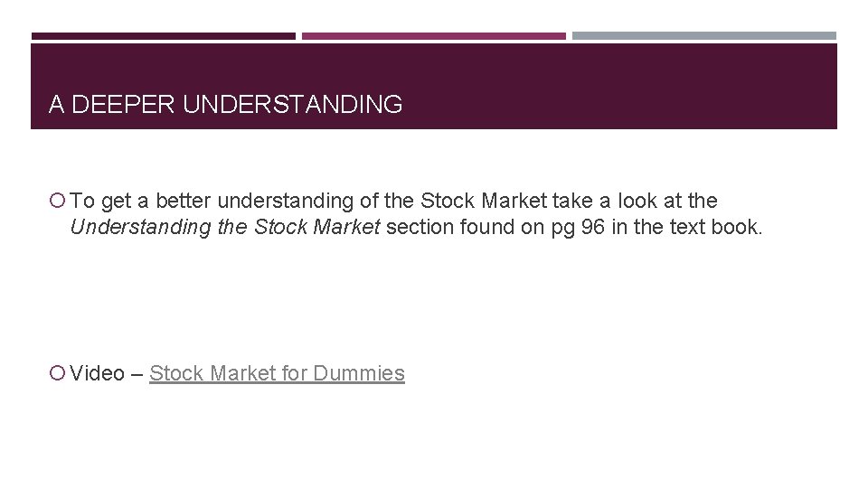Click the word 'UNDERSTANDING' in the heading

pos(292,104)
